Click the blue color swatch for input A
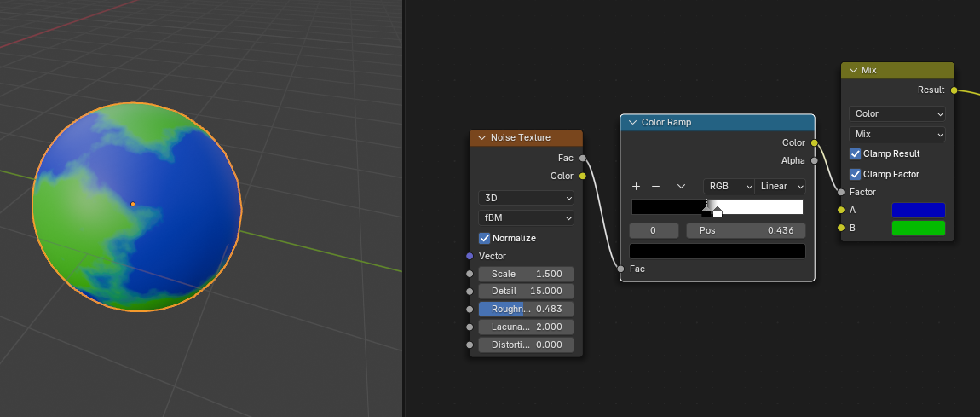Image resolution: width=980 pixels, height=417 pixels. click(x=918, y=210)
